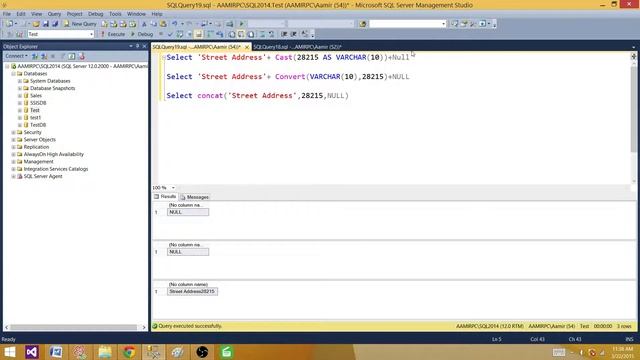The height and width of the screenshot is (360, 640).
Task: Collapse the Databases tree node
Action: click(13, 74)
